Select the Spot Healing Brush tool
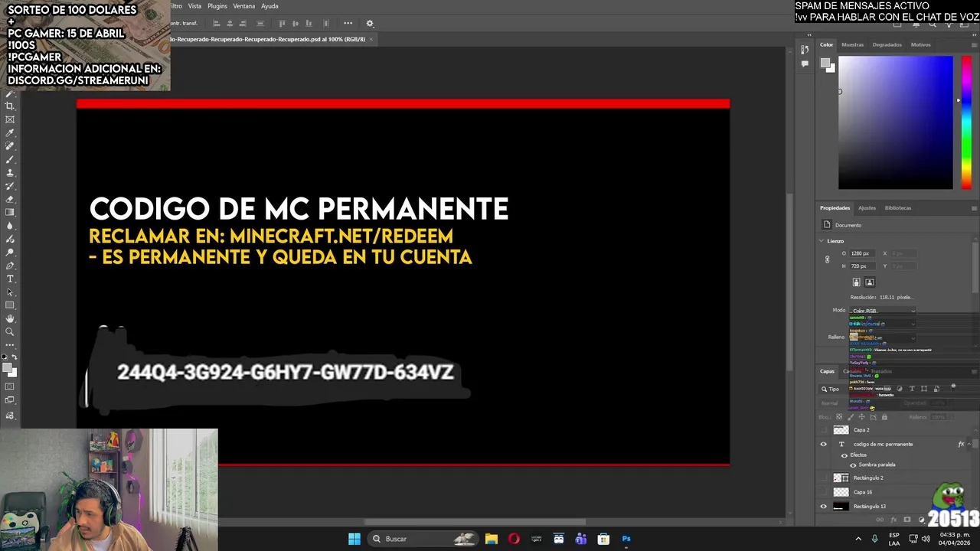Image resolution: width=980 pixels, height=551 pixels. coord(10,146)
